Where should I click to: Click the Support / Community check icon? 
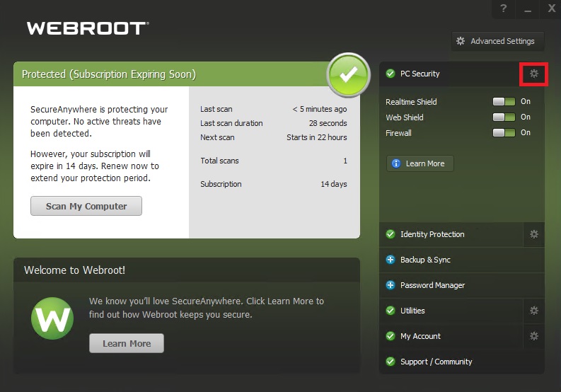(391, 361)
